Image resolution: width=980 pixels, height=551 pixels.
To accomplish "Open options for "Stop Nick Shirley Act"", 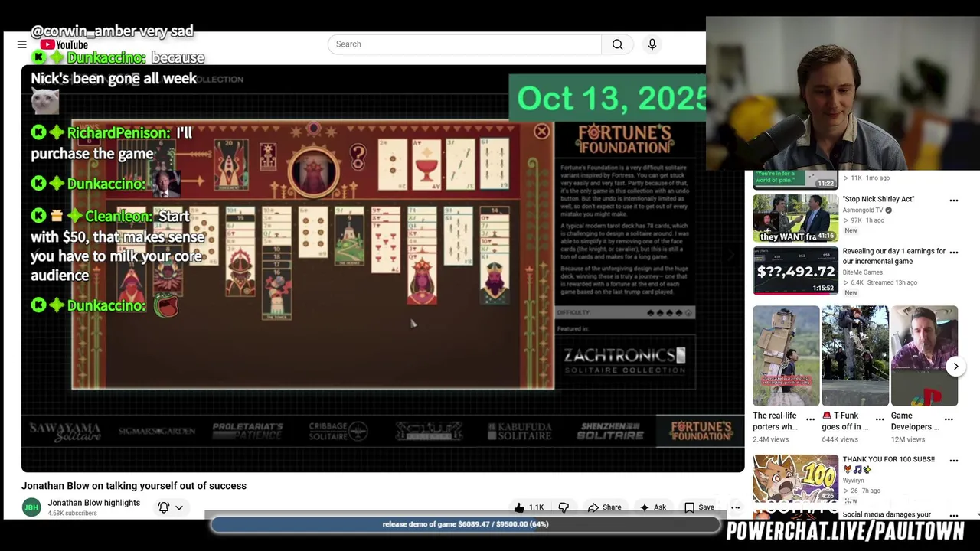I will click(x=954, y=201).
